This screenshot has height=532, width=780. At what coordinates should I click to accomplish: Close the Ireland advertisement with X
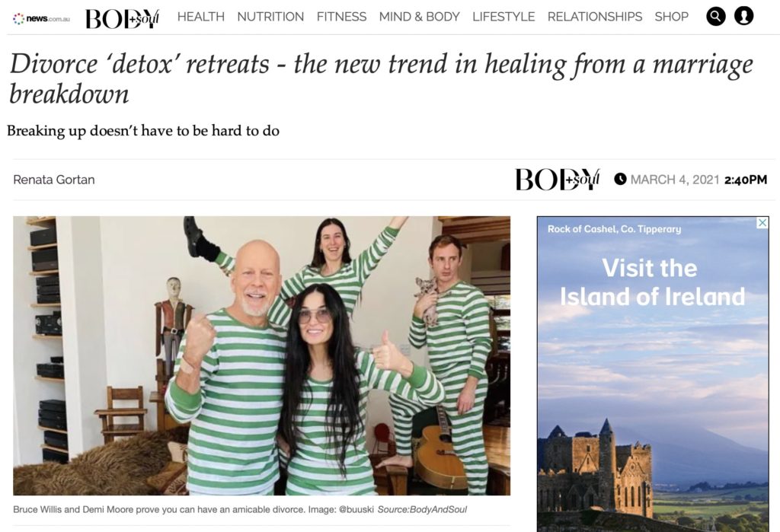coord(762,223)
